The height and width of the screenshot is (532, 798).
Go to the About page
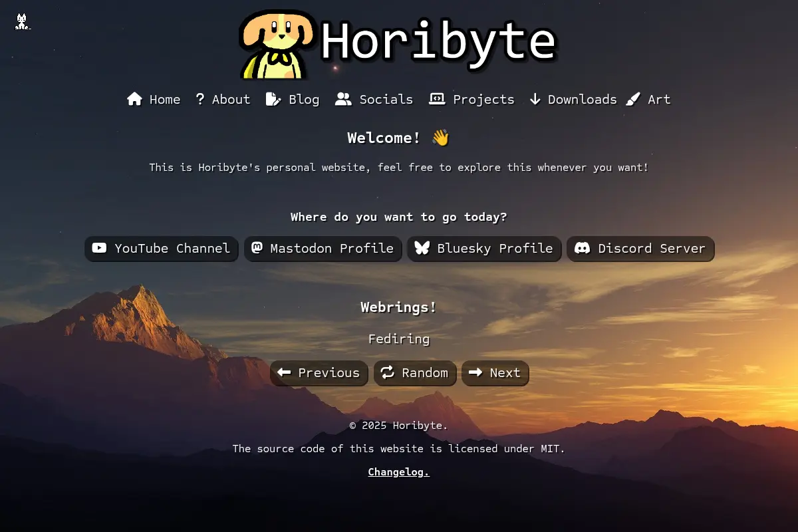point(223,99)
